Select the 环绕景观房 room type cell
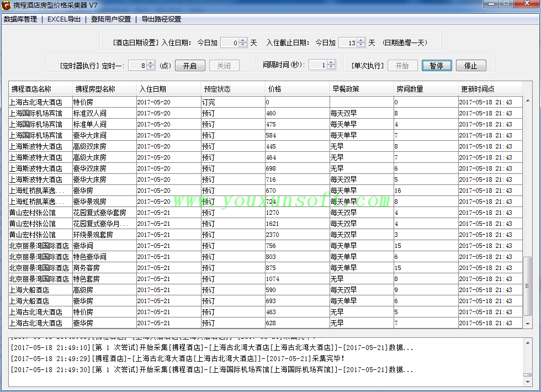 click(104, 235)
